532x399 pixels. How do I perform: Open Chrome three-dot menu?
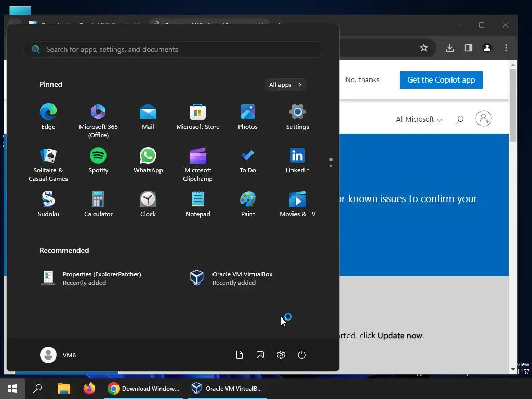tap(506, 48)
